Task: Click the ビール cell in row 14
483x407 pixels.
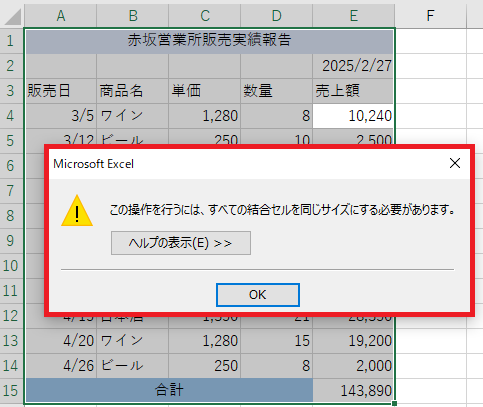Action: pos(133,366)
